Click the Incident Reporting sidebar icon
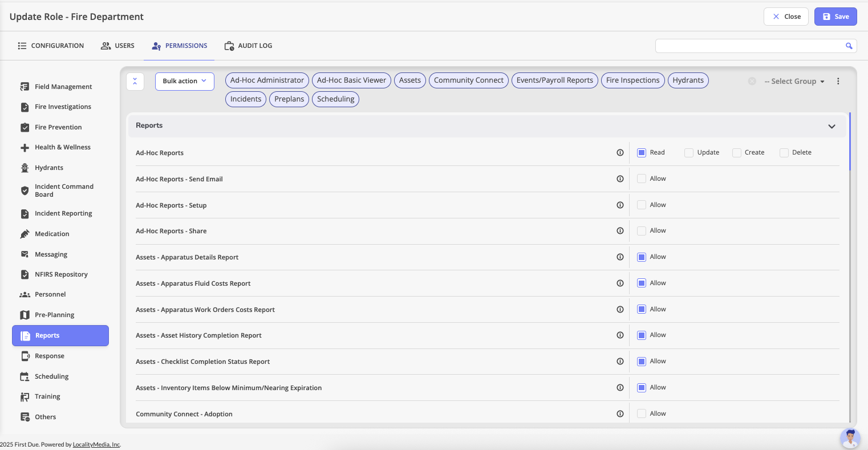Screen dimensions: 868x450 click(25, 214)
